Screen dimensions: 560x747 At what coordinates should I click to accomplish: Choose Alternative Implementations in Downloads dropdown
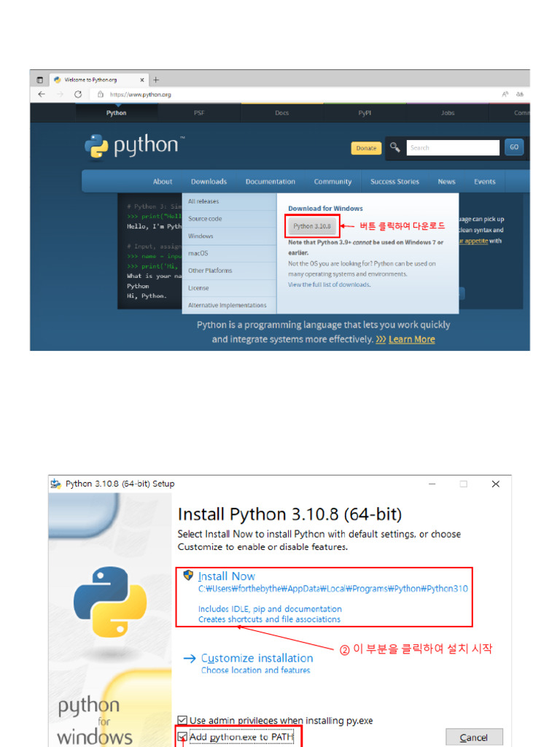click(229, 306)
